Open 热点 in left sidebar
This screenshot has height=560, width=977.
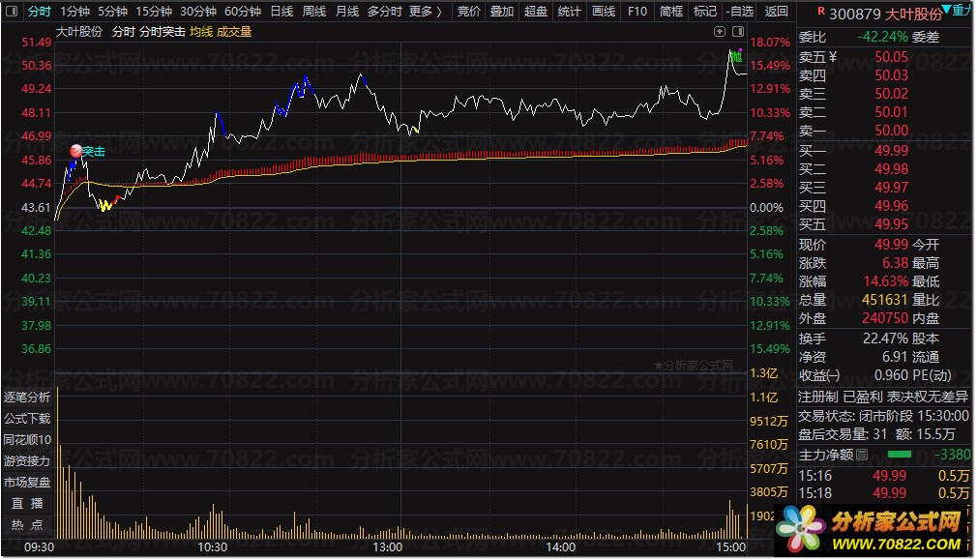coord(27,524)
